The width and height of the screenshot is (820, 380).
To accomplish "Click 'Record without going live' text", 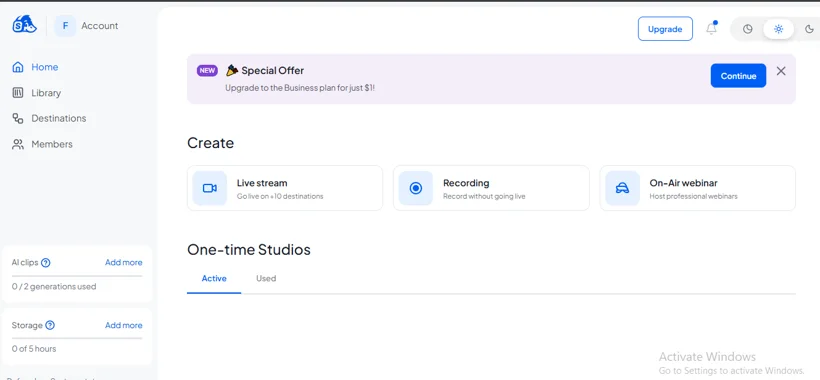I will tap(484, 197).
